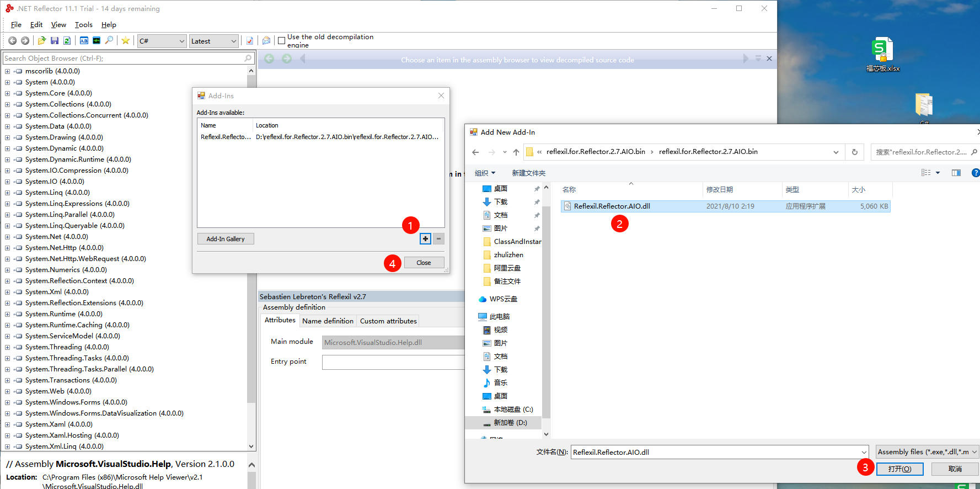
Task: Open the file name combo box dropdown arrow
Action: tap(864, 452)
